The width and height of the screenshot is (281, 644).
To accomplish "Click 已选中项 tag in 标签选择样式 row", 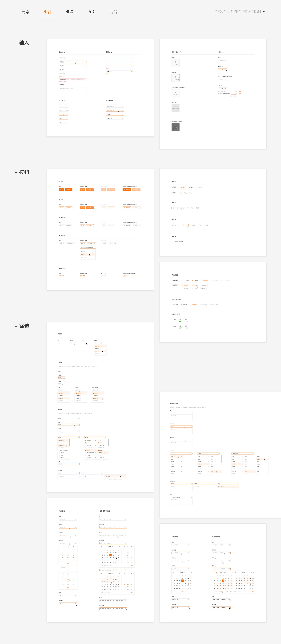I will (186, 286).
